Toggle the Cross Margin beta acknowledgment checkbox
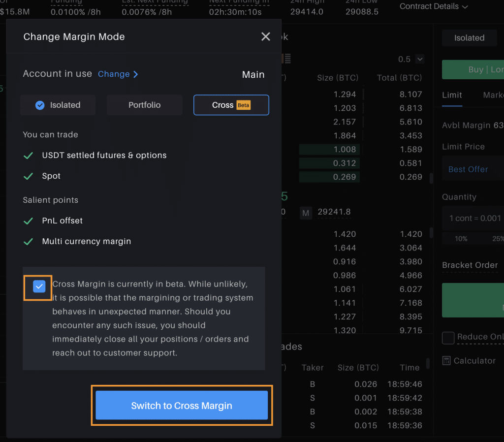Screen dimensions: 504x442 coord(39,286)
